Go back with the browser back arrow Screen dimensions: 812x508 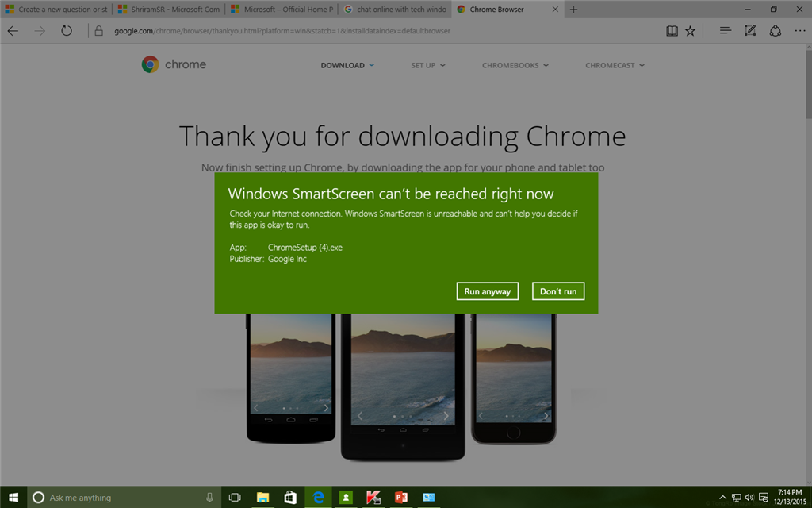(13, 31)
